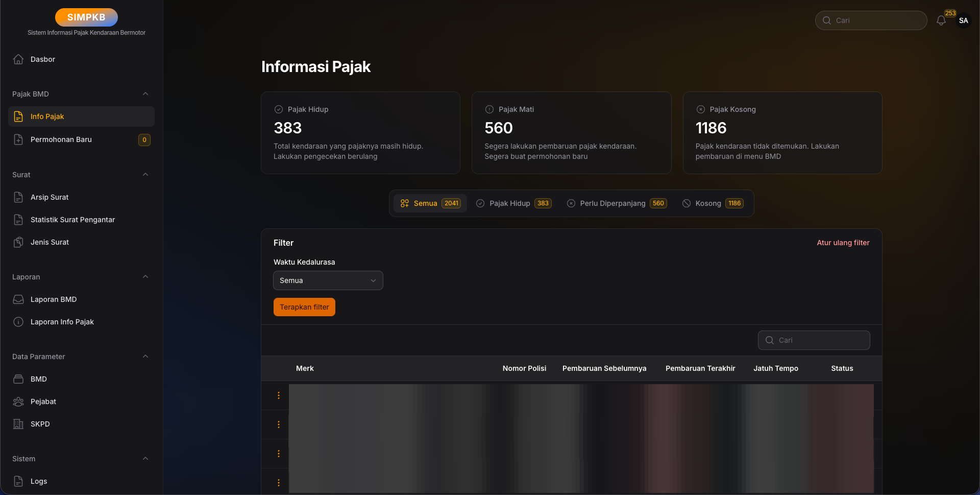Open row actions for the third table row
Image resolution: width=980 pixels, height=495 pixels.
[279, 454]
